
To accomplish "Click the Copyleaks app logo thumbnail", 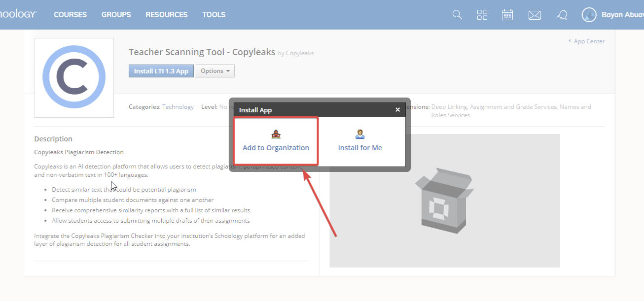I will tap(74, 78).
